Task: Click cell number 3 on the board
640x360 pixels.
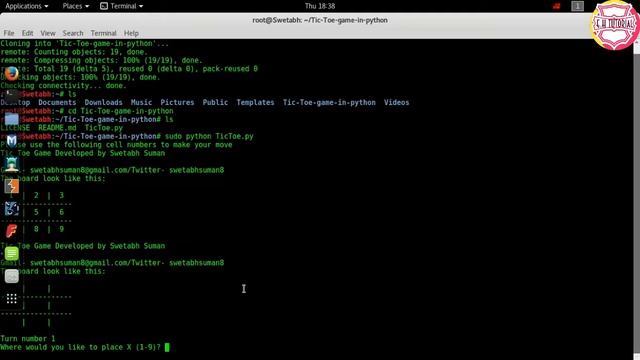Action: click(x=62, y=196)
